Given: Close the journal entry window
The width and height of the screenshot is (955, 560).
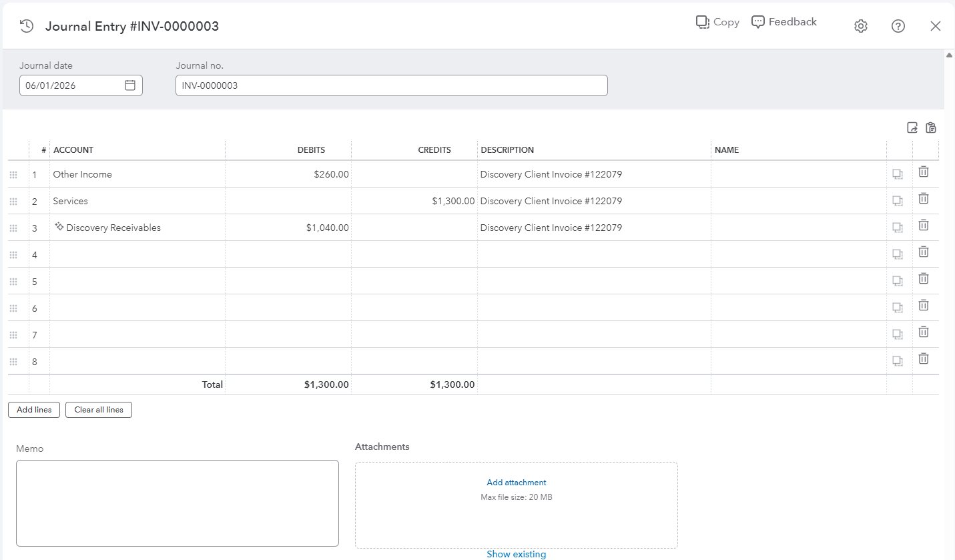Looking at the screenshot, I should coord(936,26).
